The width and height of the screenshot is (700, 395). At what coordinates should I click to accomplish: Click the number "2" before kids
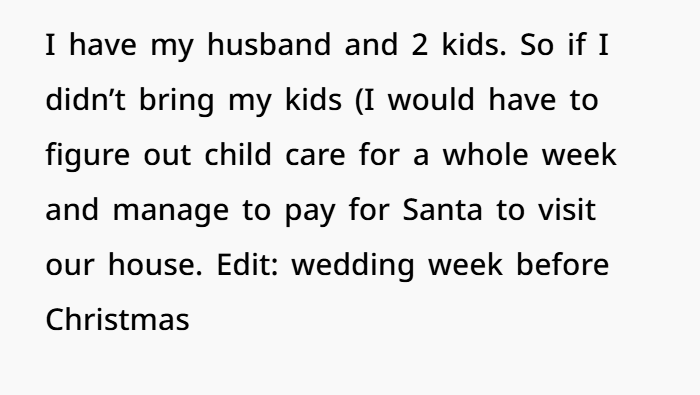(419, 45)
